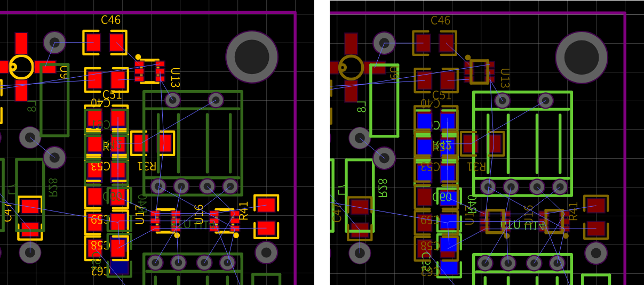The height and width of the screenshot is (285, 644).
Task: Click the via below R41 in left view
Action: click(266, 253)
